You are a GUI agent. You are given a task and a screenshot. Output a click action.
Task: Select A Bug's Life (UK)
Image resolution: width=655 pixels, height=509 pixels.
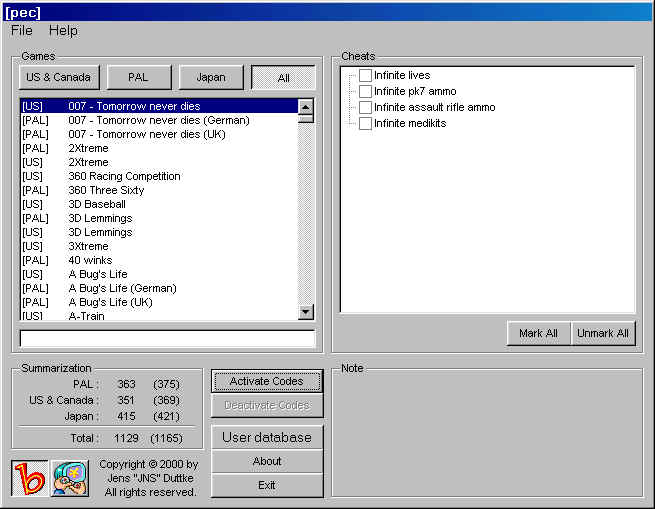pos(159,303)
